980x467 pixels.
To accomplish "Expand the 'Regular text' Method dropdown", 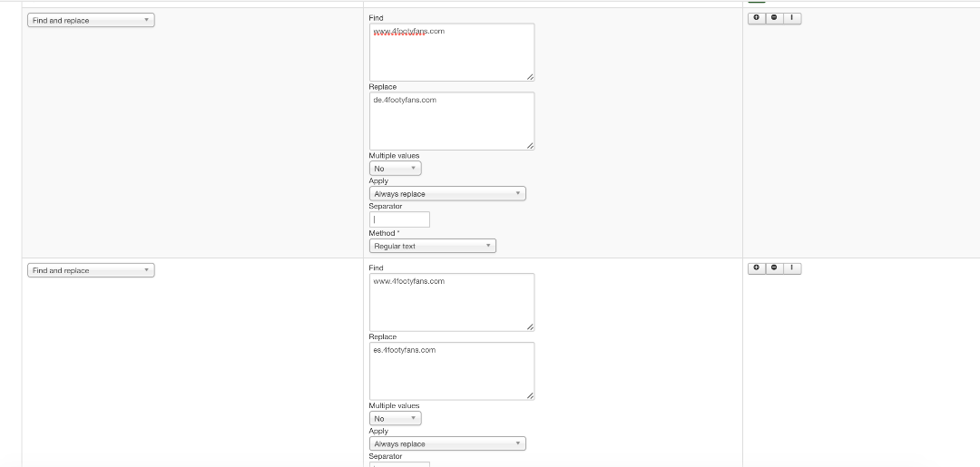I will click(432, 246).
